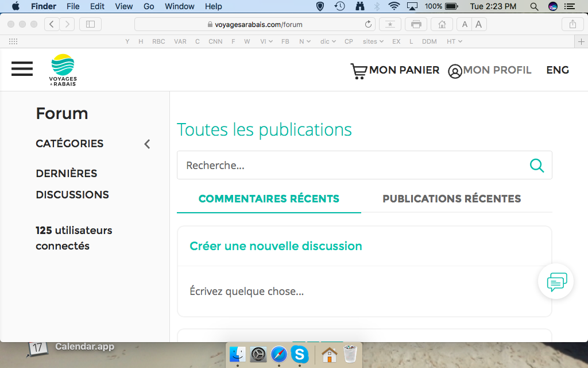Open the Home folder in the Dock
This screenshot has width=588, height=368.
[x=329, y=354]
